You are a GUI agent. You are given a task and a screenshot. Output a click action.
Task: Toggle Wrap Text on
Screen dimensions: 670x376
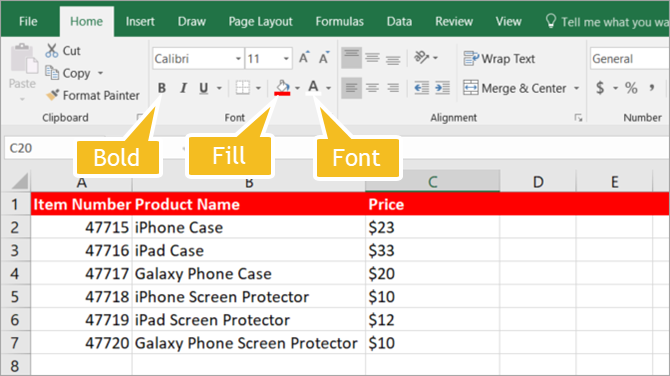(x=499, y=59)
